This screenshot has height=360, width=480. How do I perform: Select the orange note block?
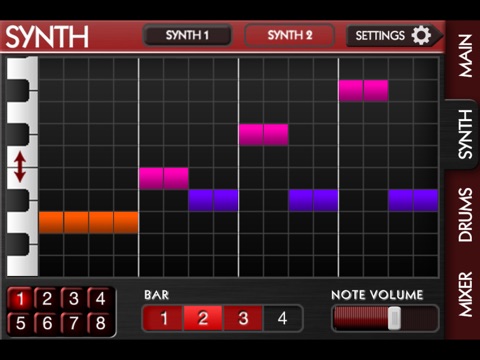click(88, 222)
